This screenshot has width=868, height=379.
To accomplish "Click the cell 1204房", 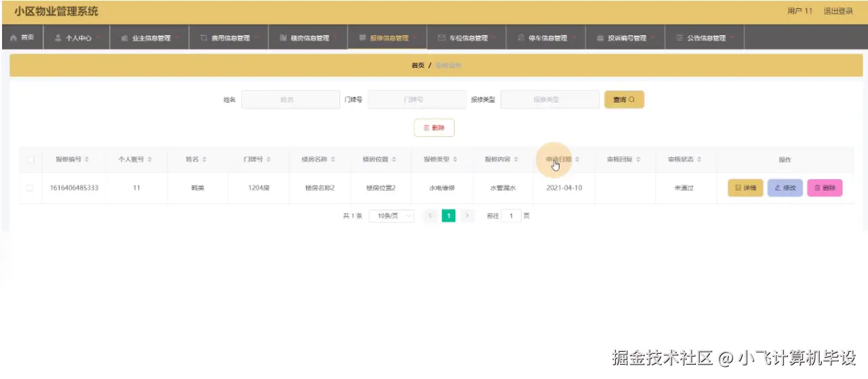I will [x=259, y=188].
